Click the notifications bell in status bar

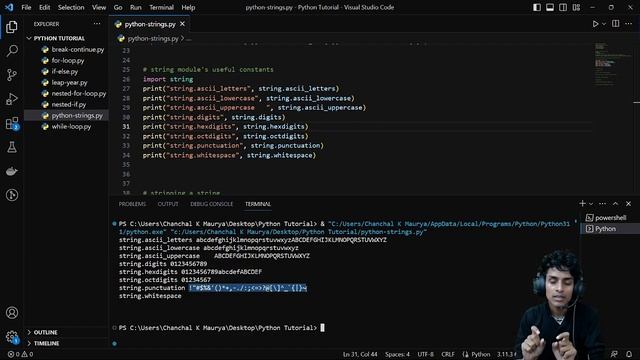click(629, 354)
